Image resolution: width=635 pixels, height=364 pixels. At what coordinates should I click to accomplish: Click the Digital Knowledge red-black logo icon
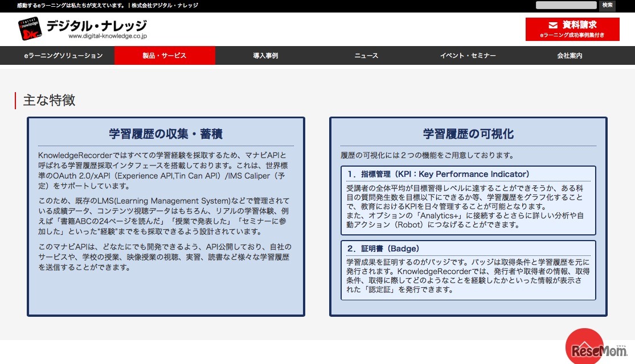(30, 30)
